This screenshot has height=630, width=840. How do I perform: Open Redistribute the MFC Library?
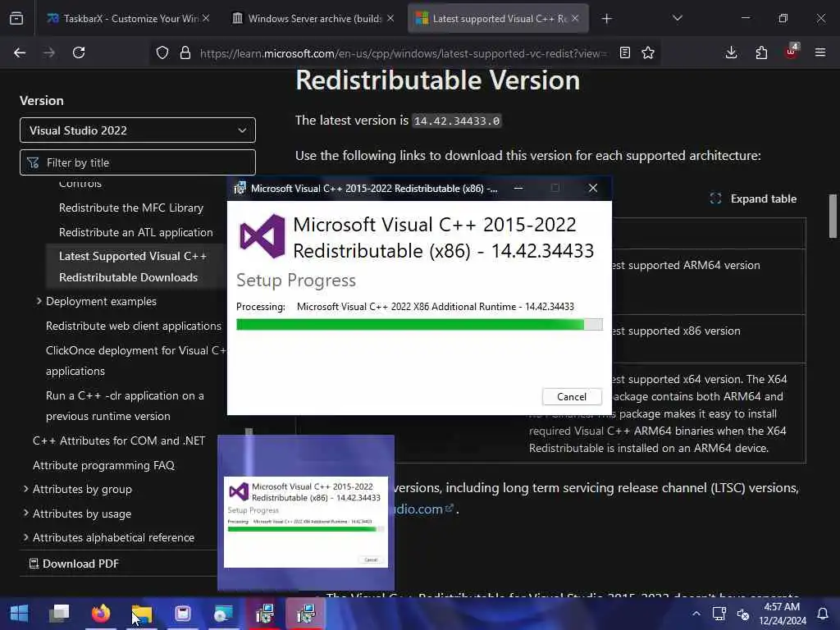pyautogui.click(x=131, y=208)
